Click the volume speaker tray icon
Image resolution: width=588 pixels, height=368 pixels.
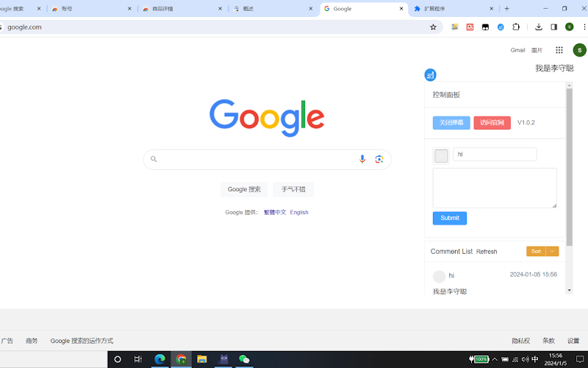(525, 359)
